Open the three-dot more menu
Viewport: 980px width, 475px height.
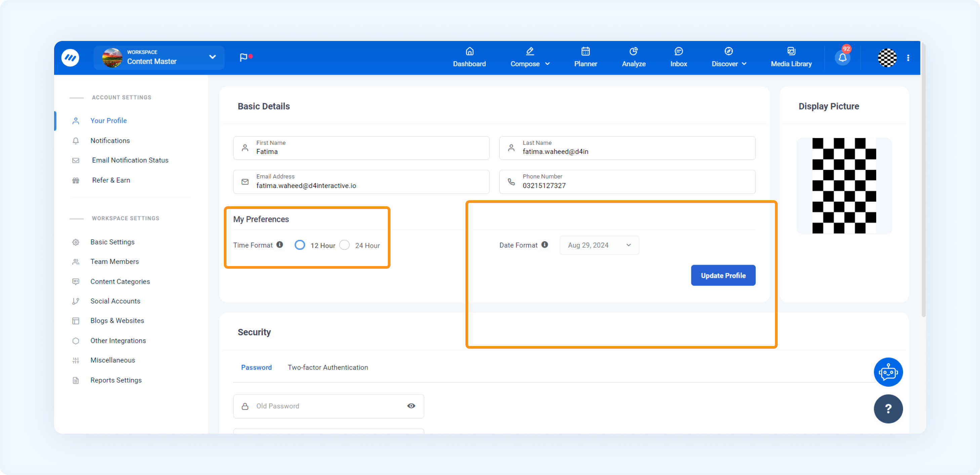[908, 58]
